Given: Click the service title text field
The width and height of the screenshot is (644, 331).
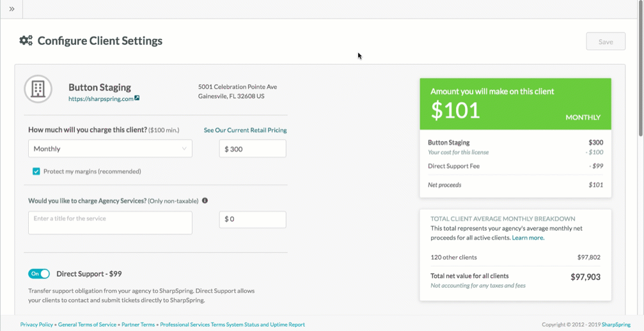Looking at the screenshot, I should click(x=110, y=223).
